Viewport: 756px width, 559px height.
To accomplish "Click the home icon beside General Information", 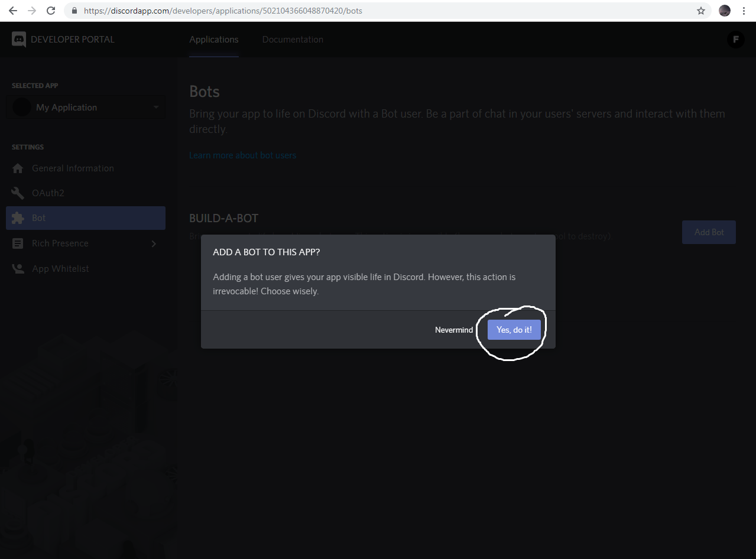I will [x=18, y=168].
